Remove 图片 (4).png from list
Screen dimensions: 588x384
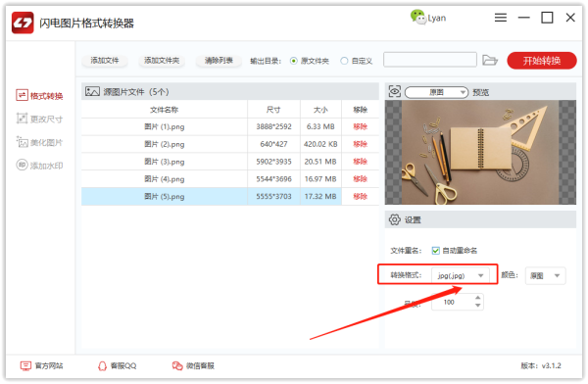pos(360,179)
